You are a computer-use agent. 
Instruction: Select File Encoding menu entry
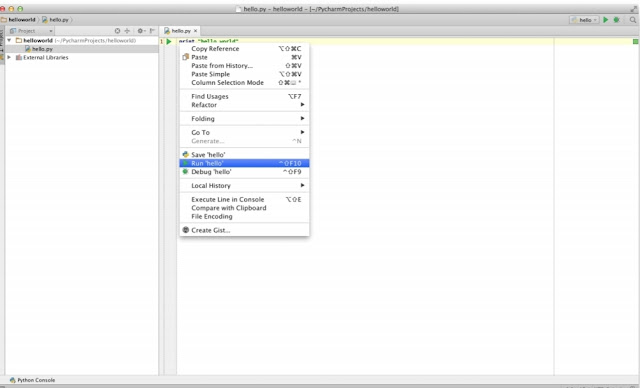pyautogui.click(x=244, y=217)
